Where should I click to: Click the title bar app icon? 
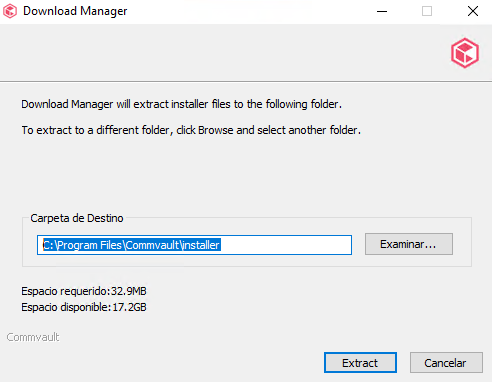tap(10, 11)
